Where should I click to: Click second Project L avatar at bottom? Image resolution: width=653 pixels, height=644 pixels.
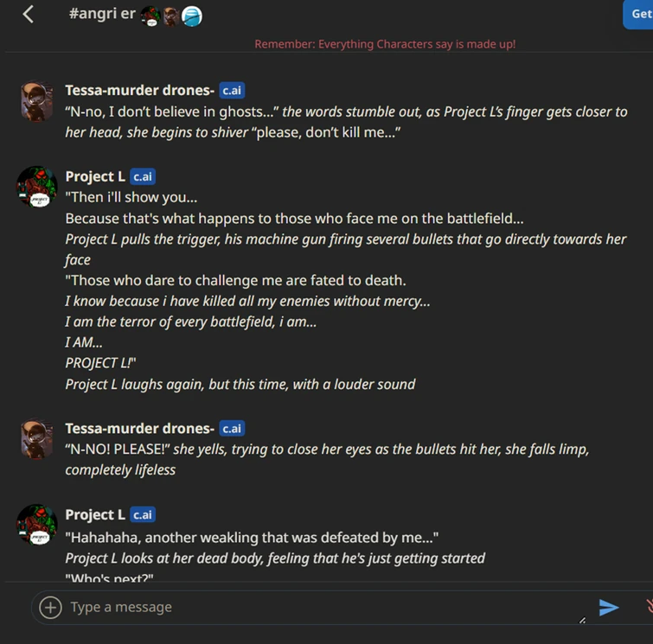[x=37, y=525]
